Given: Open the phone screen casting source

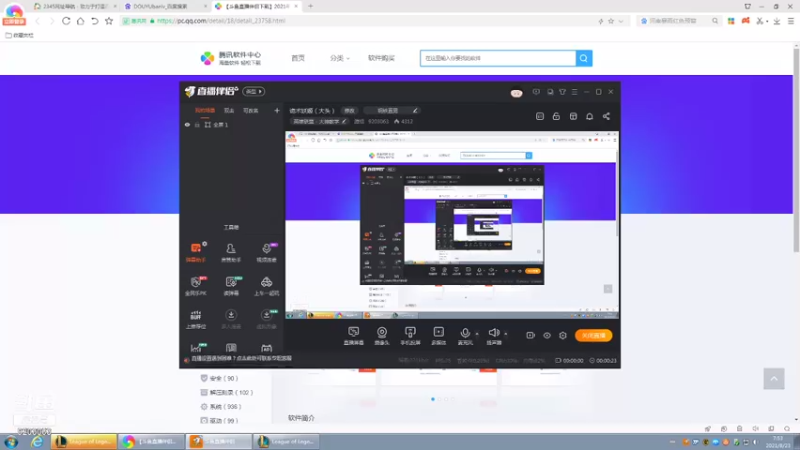Looking at the screenshot, I should coord(410,336).
